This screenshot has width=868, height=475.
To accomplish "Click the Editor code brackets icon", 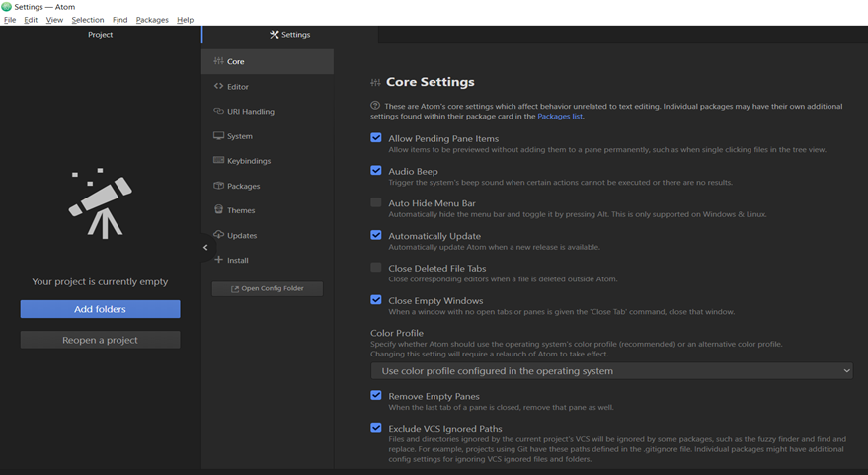I will [218, 86].
